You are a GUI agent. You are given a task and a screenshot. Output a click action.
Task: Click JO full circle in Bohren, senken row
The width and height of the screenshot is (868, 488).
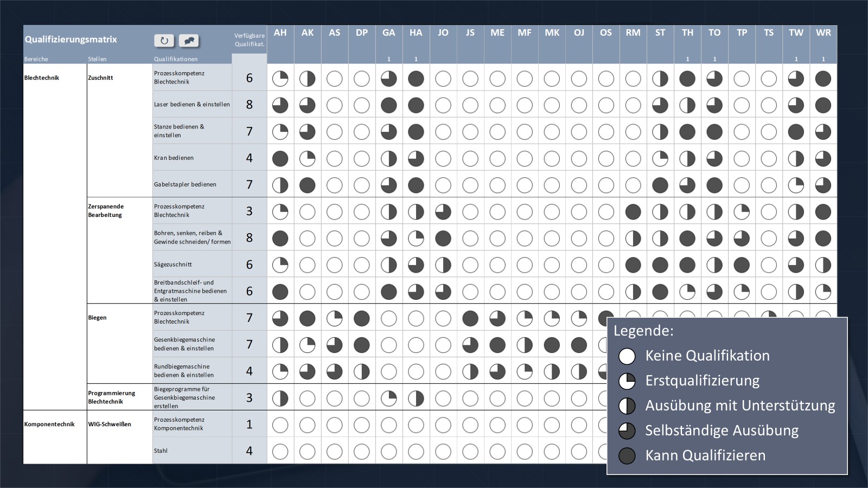pyautogui.click(x=443, y=238)
